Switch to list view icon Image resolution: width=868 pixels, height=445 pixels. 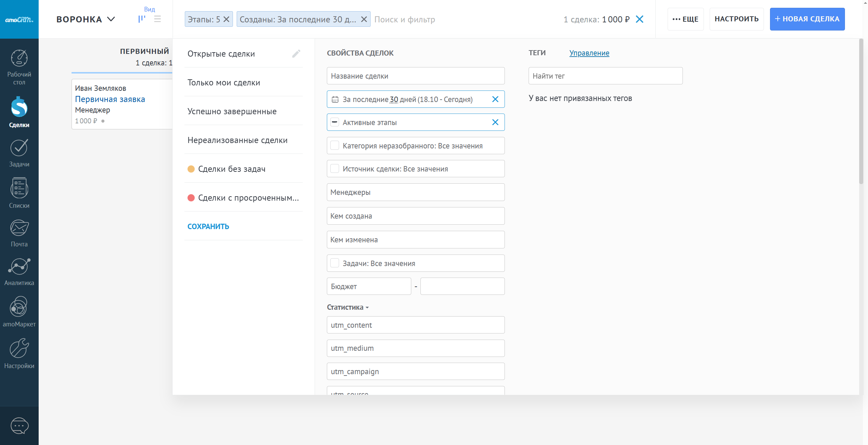point(157,19)
